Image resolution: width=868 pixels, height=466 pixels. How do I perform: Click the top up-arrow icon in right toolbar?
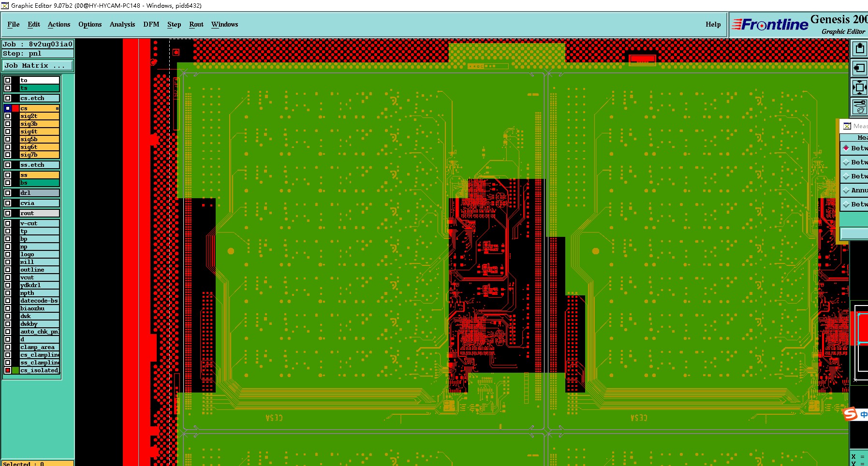coord(859,48)
